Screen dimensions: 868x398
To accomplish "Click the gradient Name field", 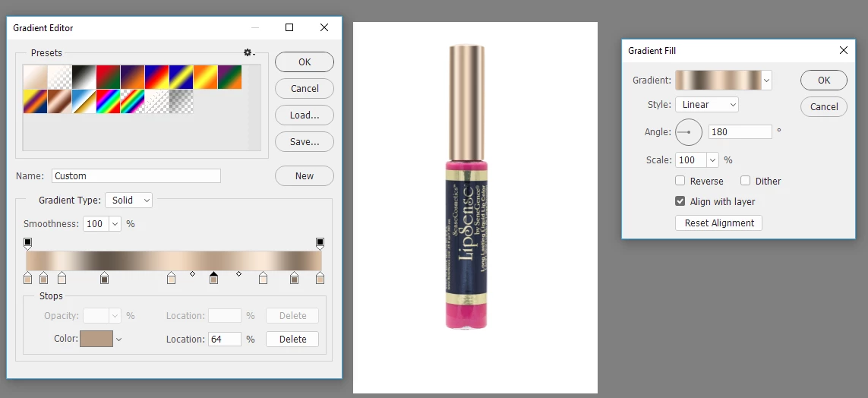I will [136, 176].
